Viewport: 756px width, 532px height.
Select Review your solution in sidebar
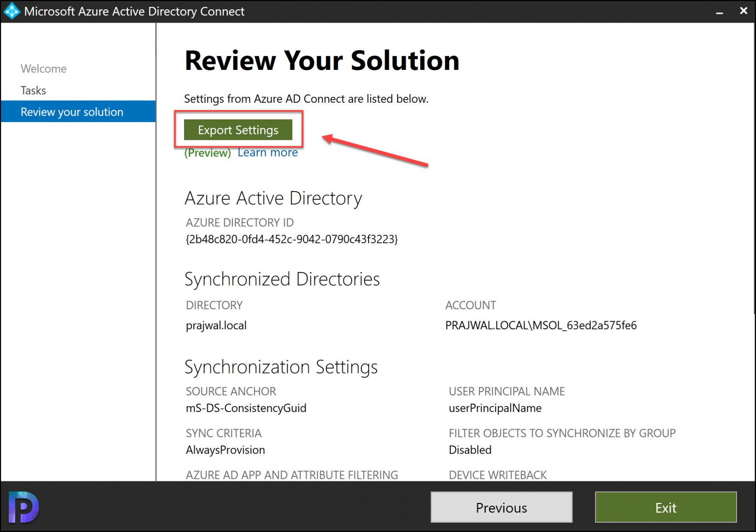pyautogui.click(x=78, y=112)
